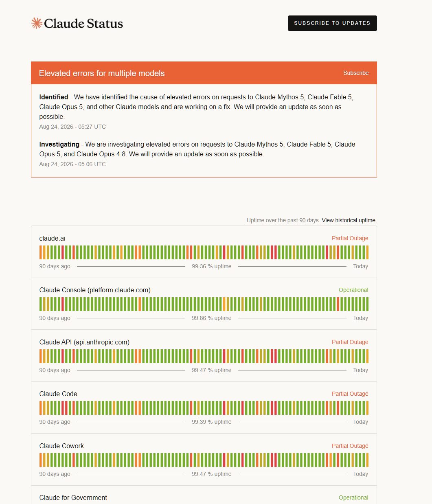The width and height of the screenshot is (432, 504).
Task: Click the Subscribe to Updates button
Action: (332, 23)
